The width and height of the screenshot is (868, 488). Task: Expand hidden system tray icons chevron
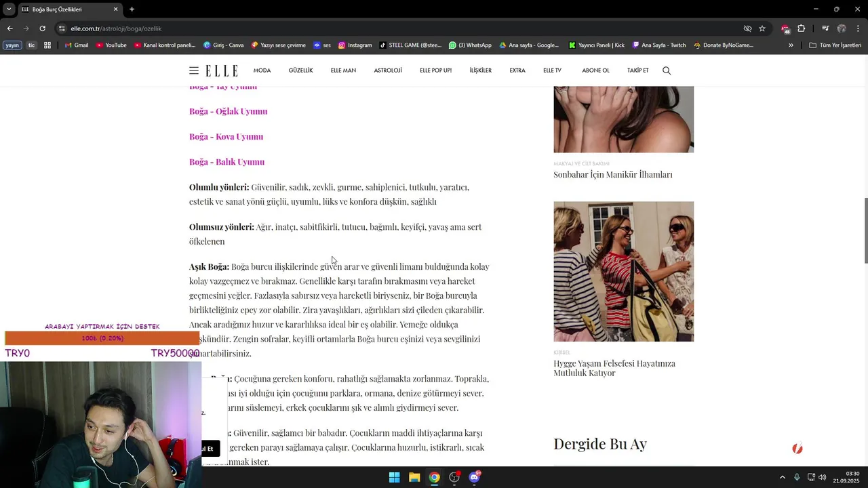coord(782,477)
